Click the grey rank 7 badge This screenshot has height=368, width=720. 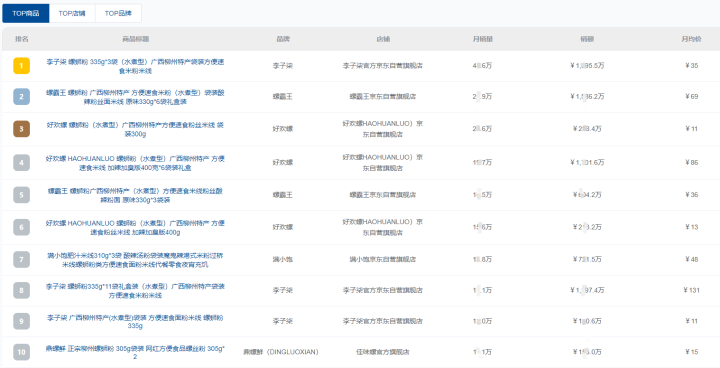(x=22, y=259)
